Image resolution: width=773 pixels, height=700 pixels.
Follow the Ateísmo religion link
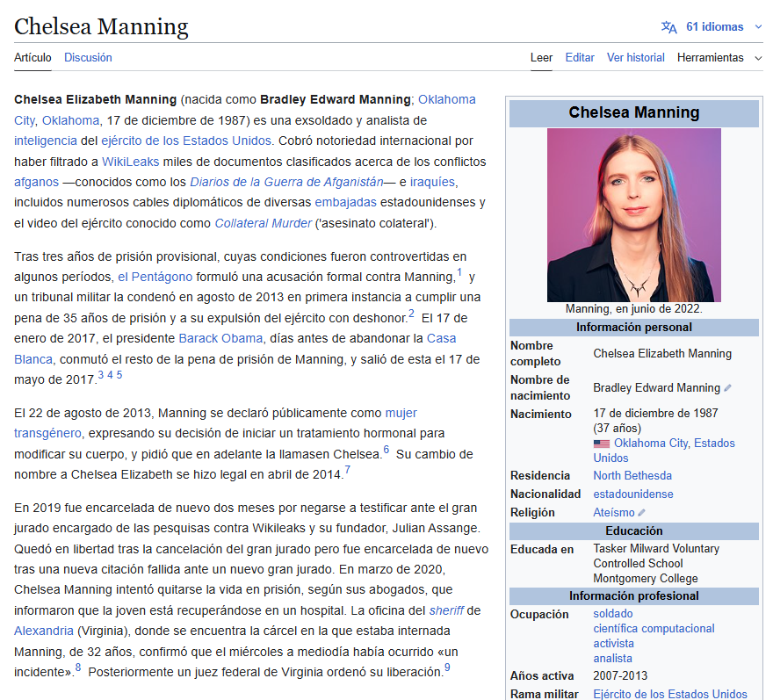pyautogui.click(x=614, y=513)
